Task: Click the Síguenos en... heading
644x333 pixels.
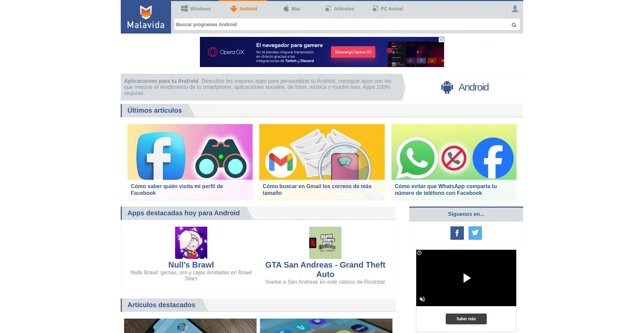Action: click(x=466, y=214)
